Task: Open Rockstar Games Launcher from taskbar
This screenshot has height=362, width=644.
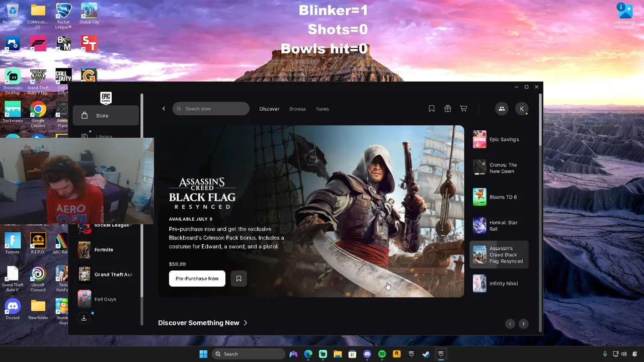Action: click(396, 354)
